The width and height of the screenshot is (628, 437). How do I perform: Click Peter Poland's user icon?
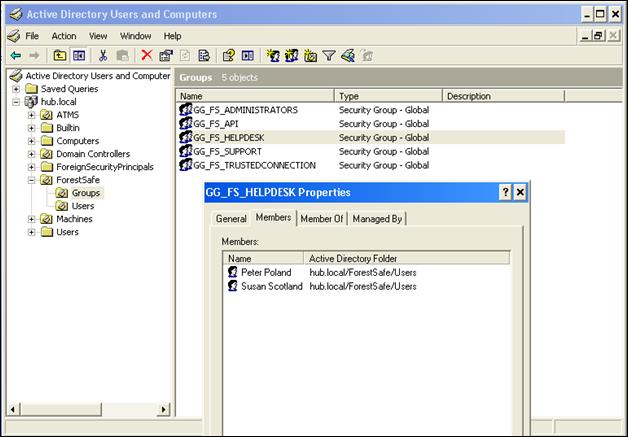(x=233, y=272)
